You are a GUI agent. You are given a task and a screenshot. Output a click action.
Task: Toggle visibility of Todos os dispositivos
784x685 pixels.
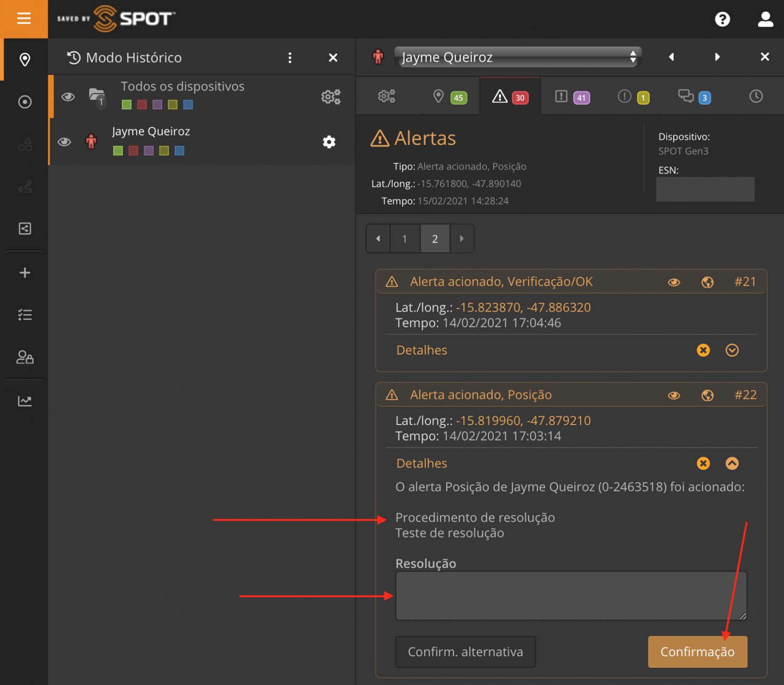[68, 97]
